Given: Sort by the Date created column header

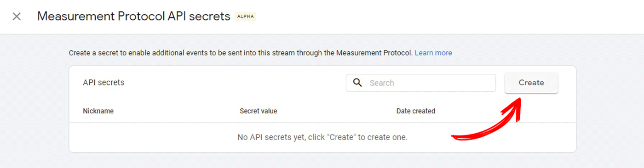Looking at the screenshot, I should coord(416,111).
